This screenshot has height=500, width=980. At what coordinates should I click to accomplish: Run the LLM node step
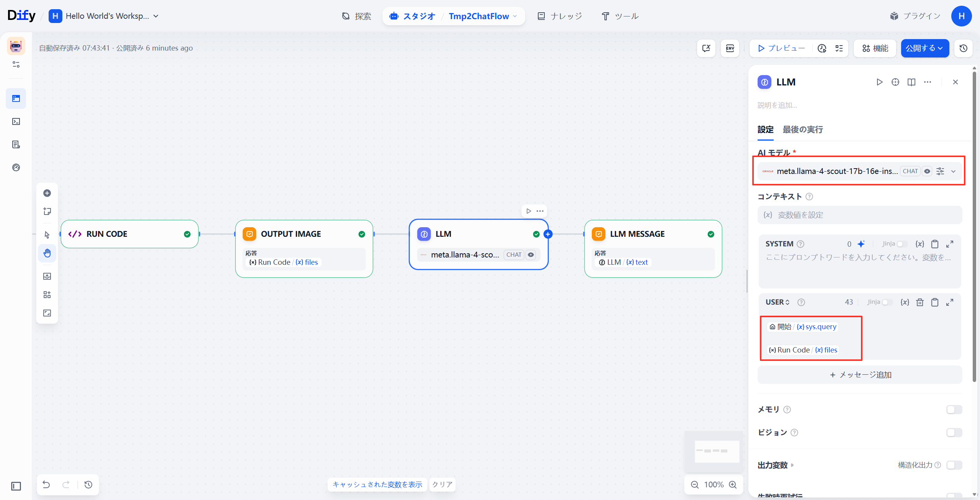[x=879, y=82]
